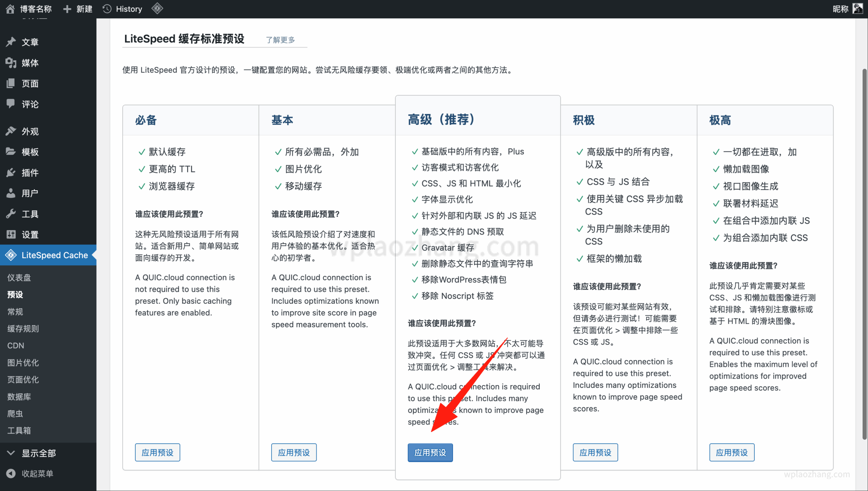
Task: Click the 评论 comment bubble icon
Action: pyautogui.click(x=11, y=104)
